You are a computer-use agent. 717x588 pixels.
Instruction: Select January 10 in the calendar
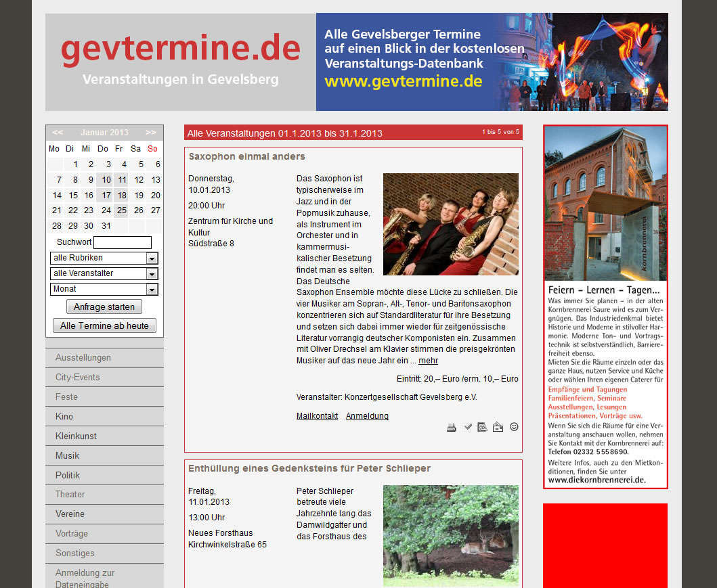point(106,180)
